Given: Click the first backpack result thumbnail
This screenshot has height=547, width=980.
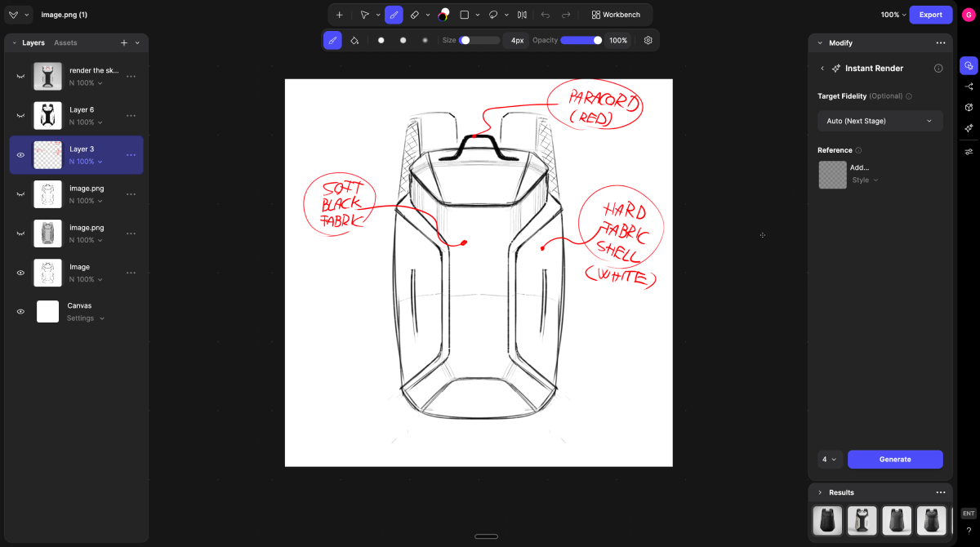Looking at the screenshot, I should 827,521.
